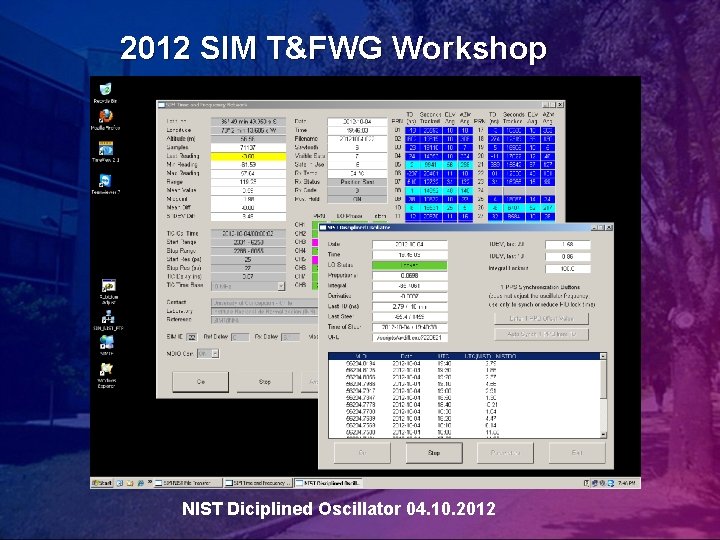Click the TDEV, last 20 value field
720x540 pixels.
[x=568, y=244]
